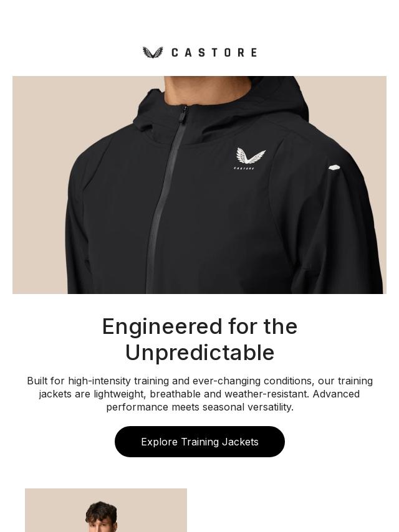Screen dimensions: 399x532
Task: Click the model's curly hair in the thumbnail
Action: [x=101, y=511]
